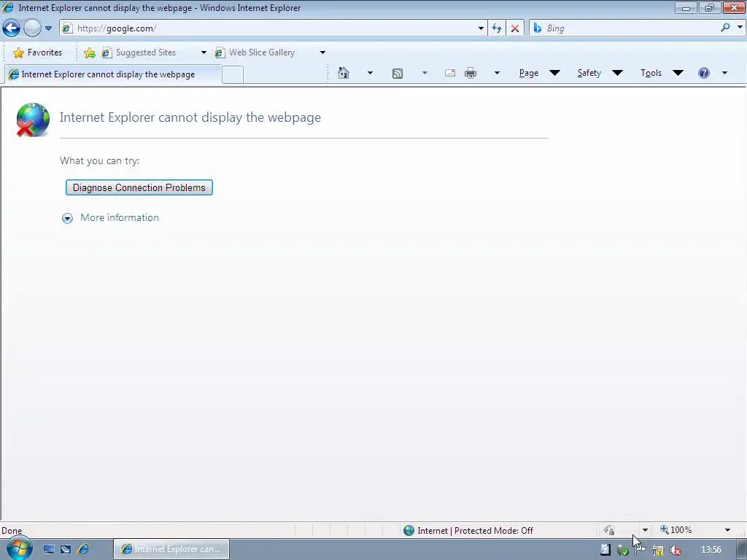This screenshot has height=560, width=747.
Task: Click the 13:56 taskbar clock
Action: click(711, 550)
